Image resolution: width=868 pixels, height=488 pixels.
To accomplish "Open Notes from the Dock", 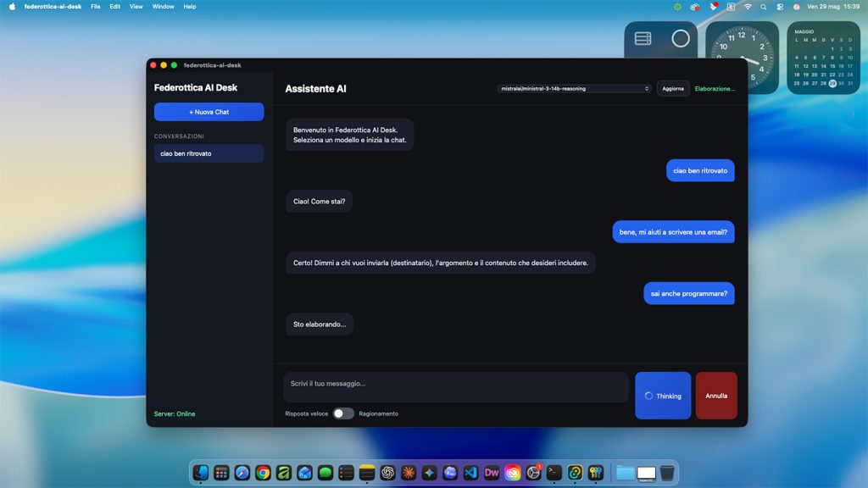I will pos(367,473).
